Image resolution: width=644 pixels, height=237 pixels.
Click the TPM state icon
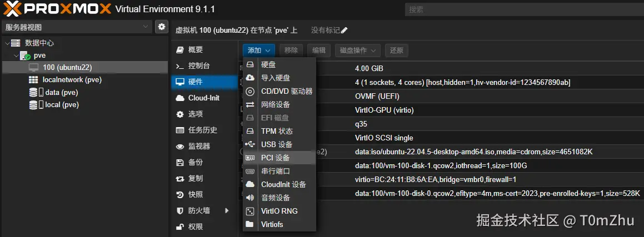point(250,131)
